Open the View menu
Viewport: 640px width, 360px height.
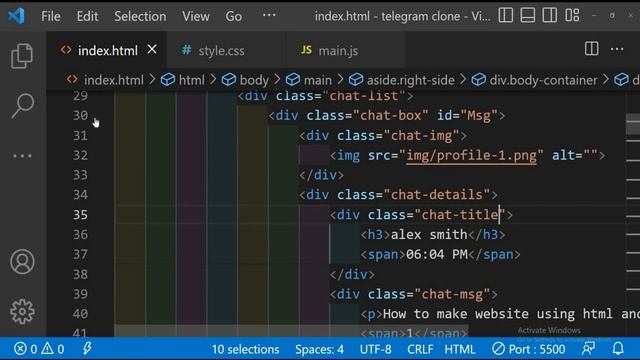[196, 16]
